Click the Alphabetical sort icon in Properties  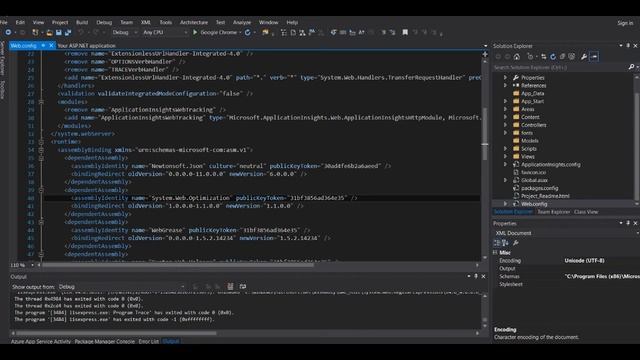click(505, 243)
